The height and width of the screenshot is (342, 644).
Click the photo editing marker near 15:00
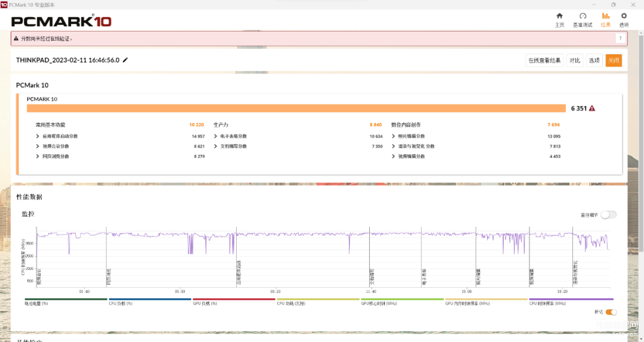pos(476,257)
